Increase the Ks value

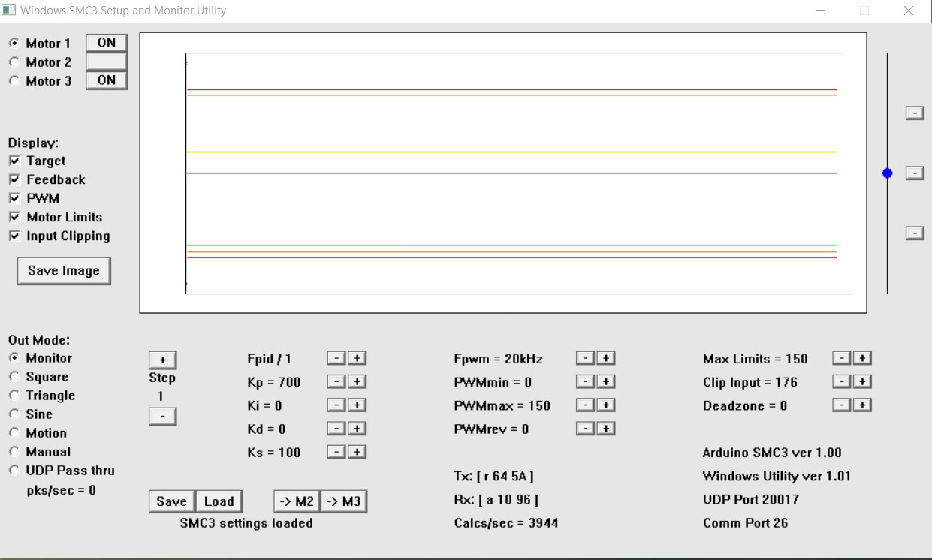click(x=357, y=452)
